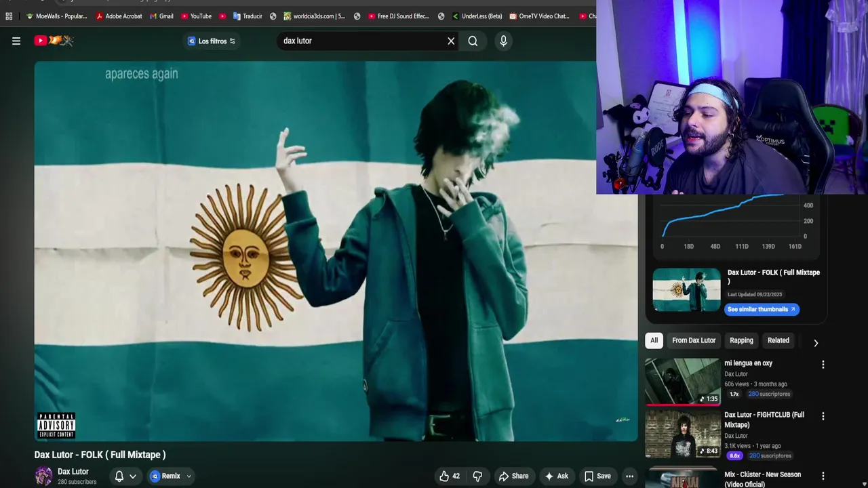Clear the search query with X
Screen dimensions: 868x488
(x=451, y=41)
